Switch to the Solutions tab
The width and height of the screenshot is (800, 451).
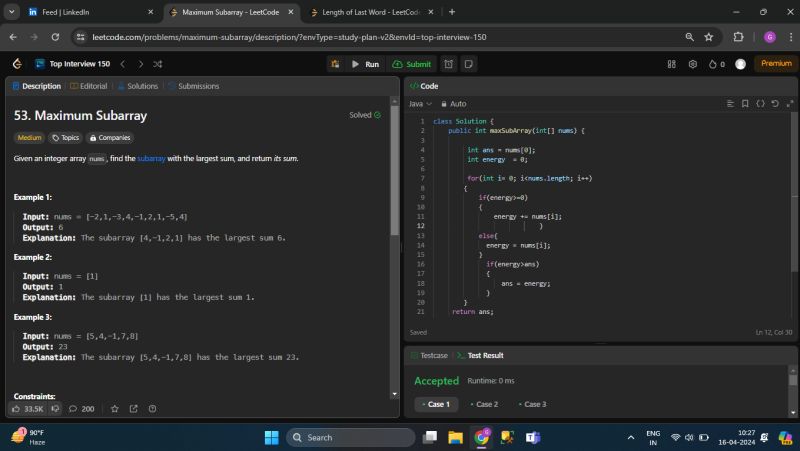[138, 86]
